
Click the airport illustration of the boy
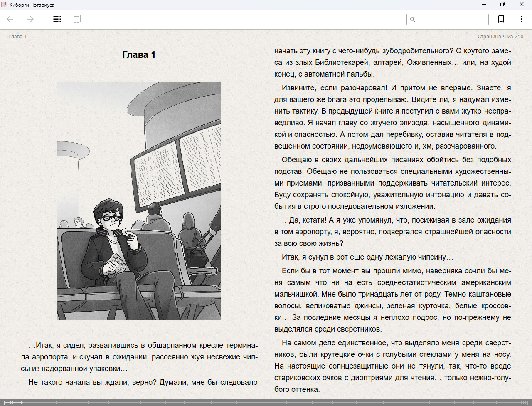pyautogui.click(x=139, y=201)
